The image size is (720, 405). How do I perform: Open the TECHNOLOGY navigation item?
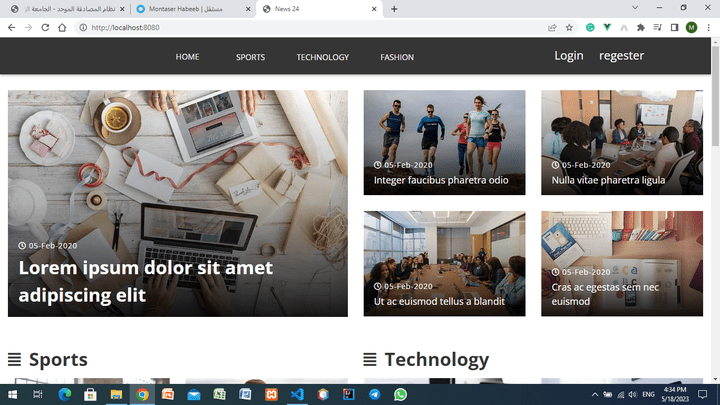[x=322, y=57]
